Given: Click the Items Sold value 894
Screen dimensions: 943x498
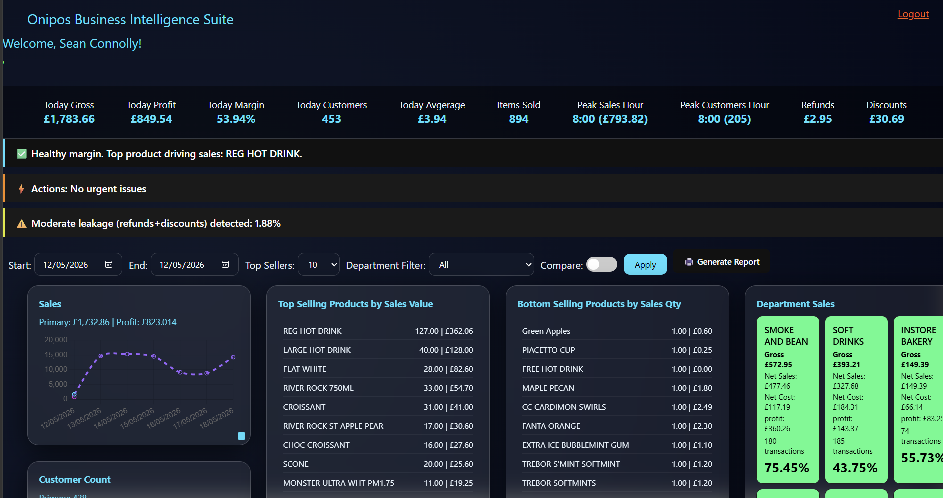Looking at the screenshot, I should pos(518,119).
